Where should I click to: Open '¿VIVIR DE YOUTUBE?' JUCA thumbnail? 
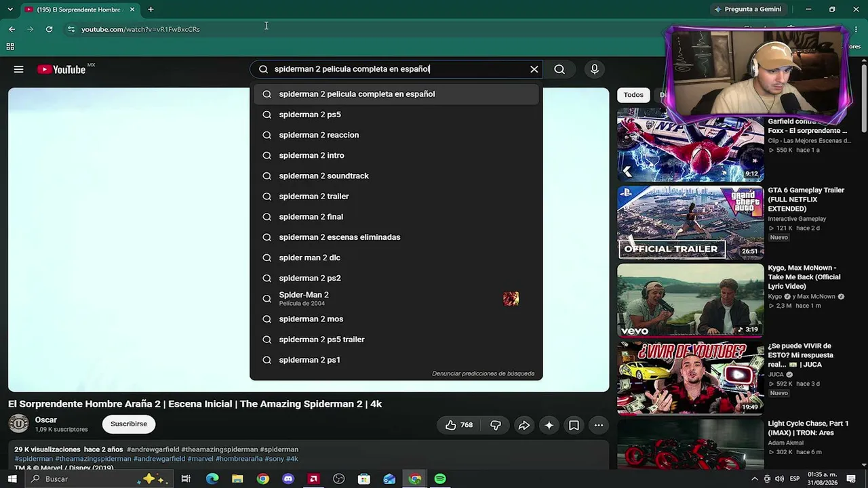(690, 378)
